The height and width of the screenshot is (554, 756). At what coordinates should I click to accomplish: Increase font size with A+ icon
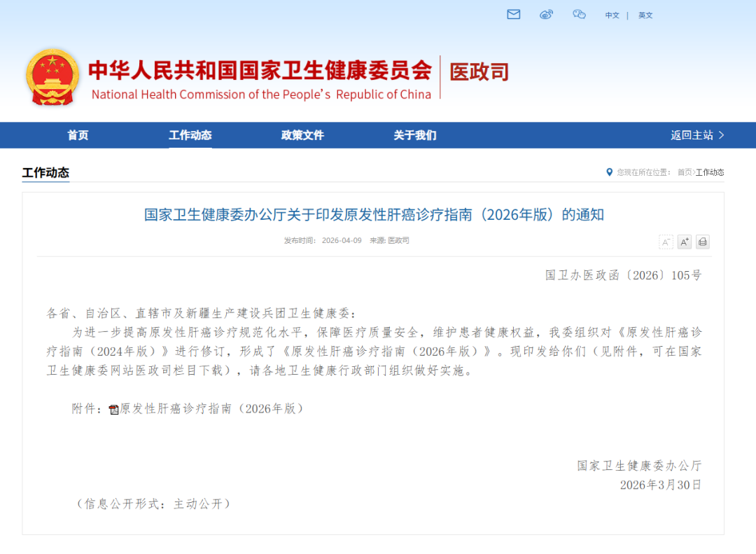[x=684, y=242]
